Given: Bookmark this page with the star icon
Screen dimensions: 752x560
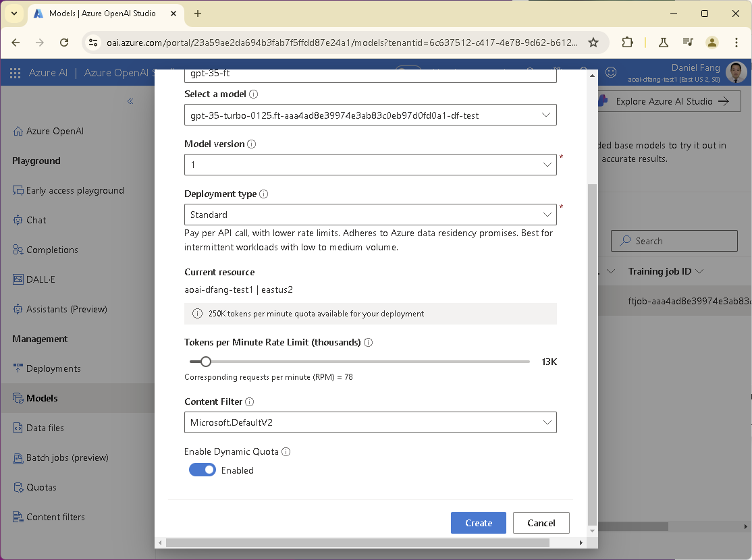Looking at the screenshot, I should (593, 43).
